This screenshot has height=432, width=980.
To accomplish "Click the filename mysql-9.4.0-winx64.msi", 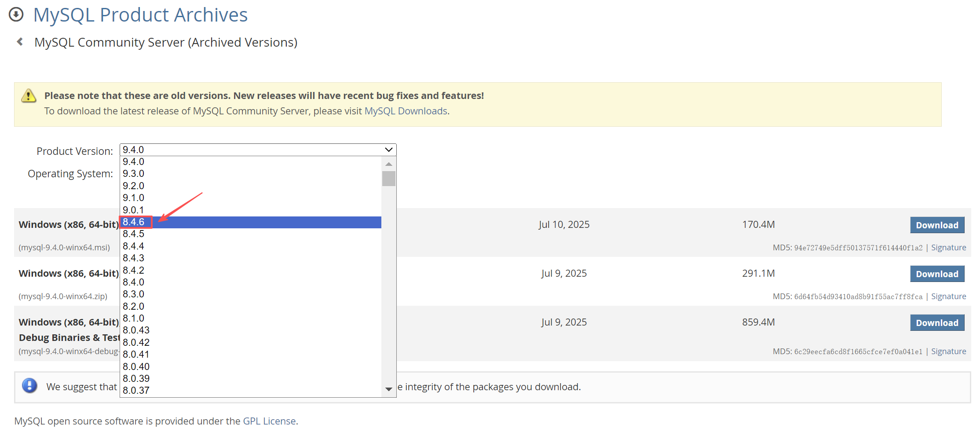I will (x=64, y=248).
